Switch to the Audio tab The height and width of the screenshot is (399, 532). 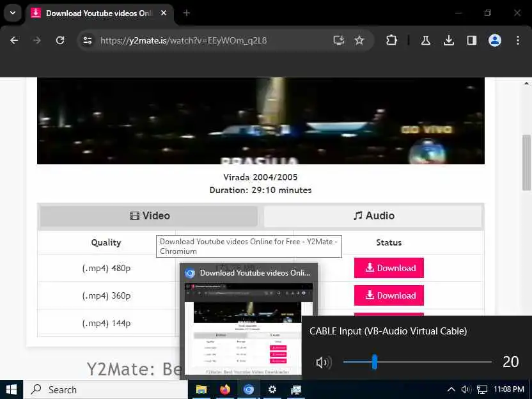pyautogui.click(x=373, y=215)
